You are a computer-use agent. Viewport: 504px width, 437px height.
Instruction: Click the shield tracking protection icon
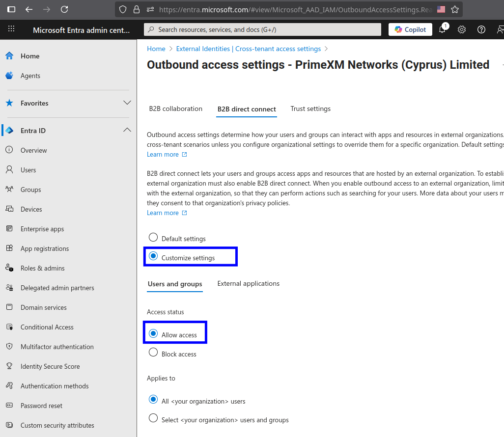(x=123, y=9)
